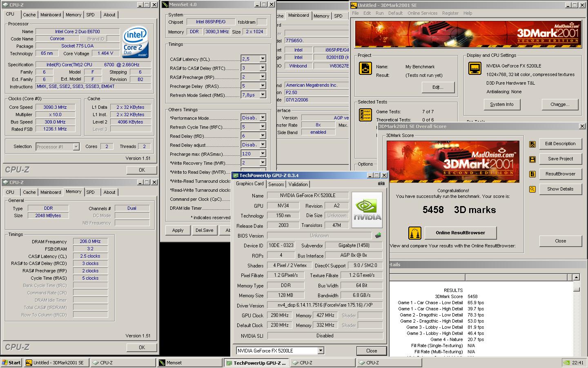Open the About tab in top CPU-Z
Screen dimensions: 588x368
point(109,15)
